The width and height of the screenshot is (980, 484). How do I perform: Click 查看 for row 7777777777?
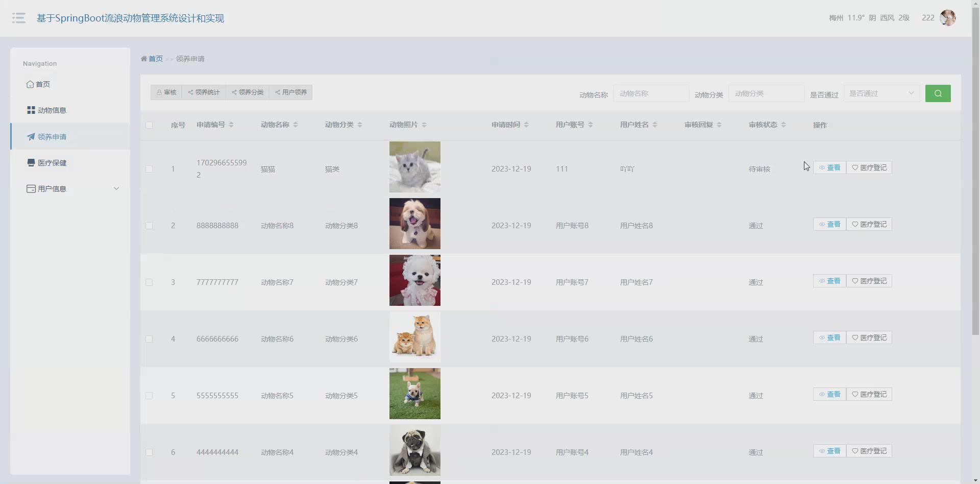coord(829,281)
